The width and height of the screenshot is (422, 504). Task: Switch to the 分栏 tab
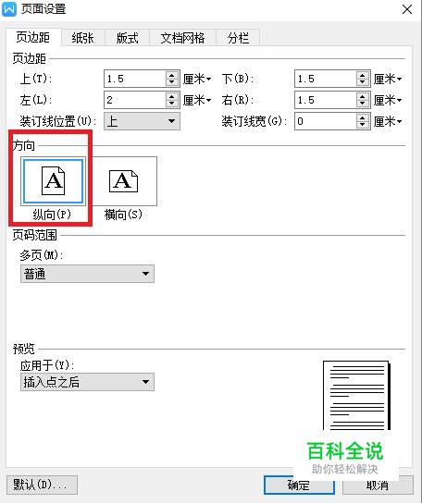click(238, 38)
